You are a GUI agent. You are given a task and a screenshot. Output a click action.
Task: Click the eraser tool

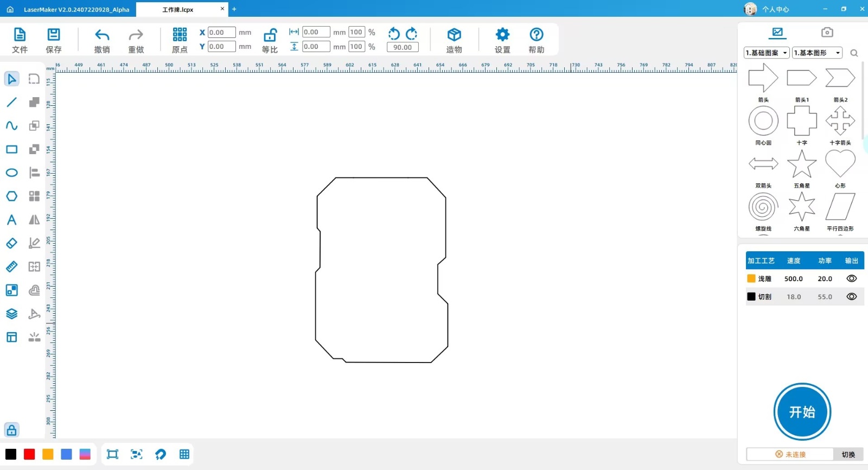[11, 243]
